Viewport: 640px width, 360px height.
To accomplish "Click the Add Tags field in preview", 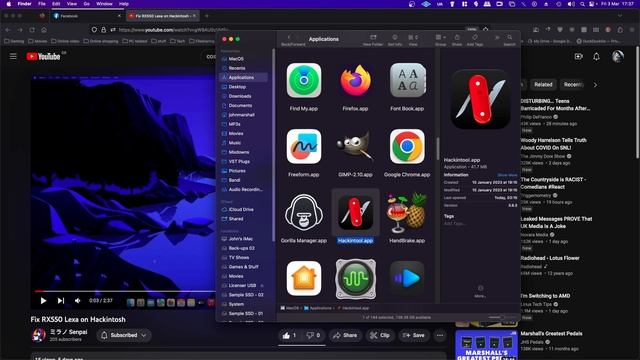I will coord(455,224).
